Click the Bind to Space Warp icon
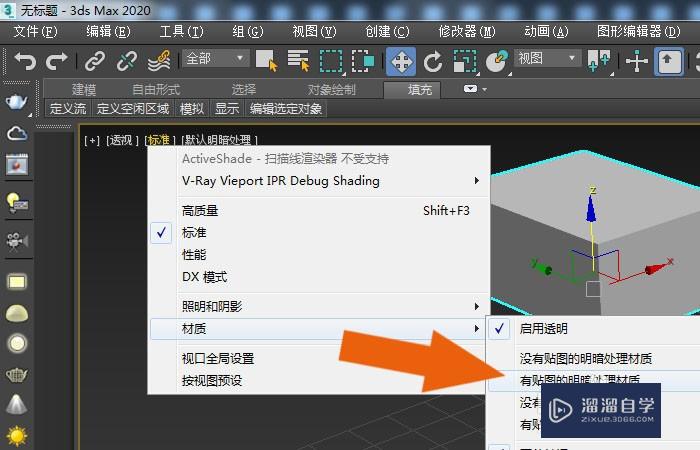 pyautogui.click(x=159, y=61)
